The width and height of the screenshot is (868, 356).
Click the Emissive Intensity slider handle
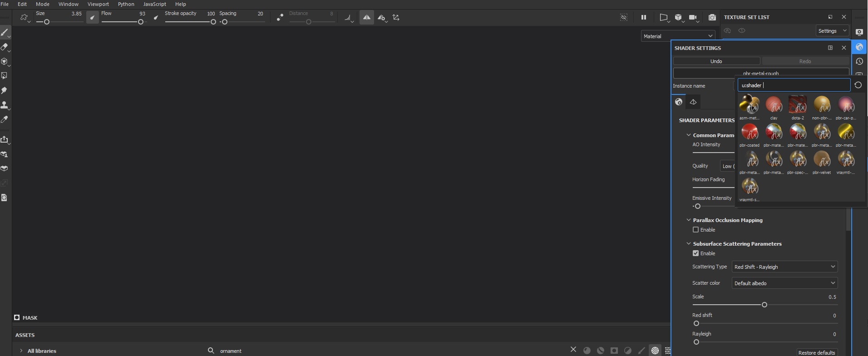[698, 206]
